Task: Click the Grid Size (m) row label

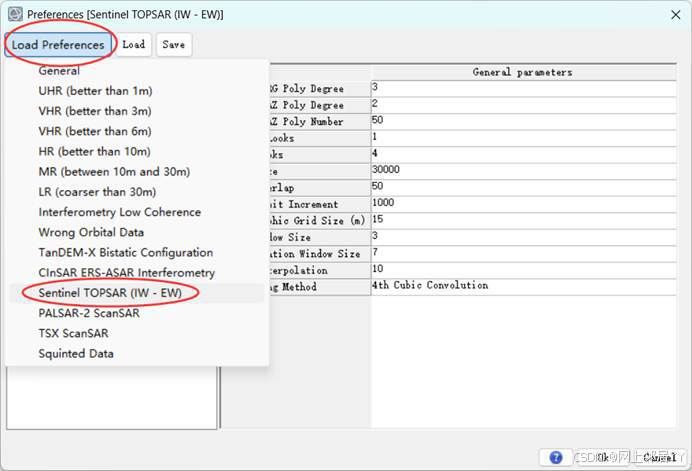Action: (320, 221)
